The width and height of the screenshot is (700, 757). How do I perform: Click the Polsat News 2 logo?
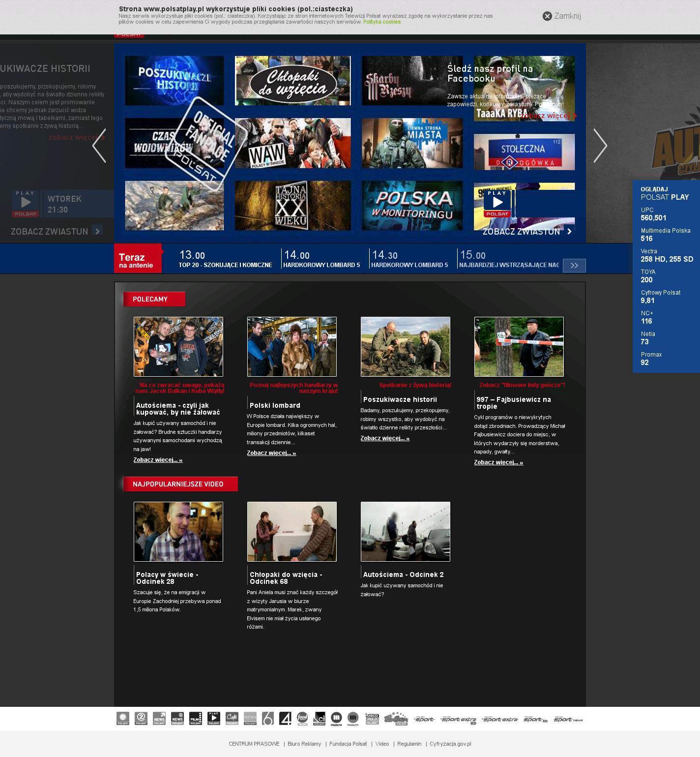pos(177,718)
